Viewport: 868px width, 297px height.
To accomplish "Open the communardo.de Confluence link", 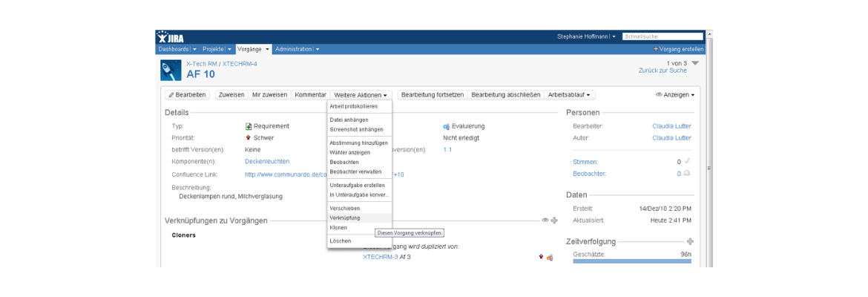I will 286,174.
